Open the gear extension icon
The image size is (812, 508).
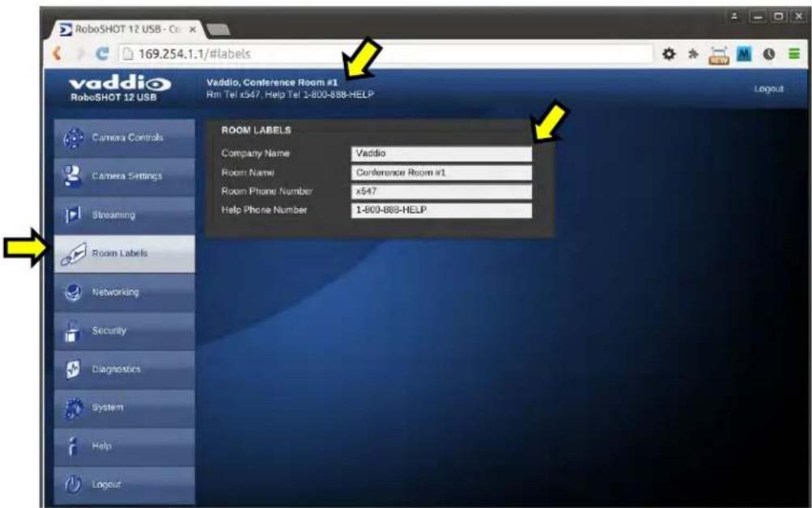[669, 53]
